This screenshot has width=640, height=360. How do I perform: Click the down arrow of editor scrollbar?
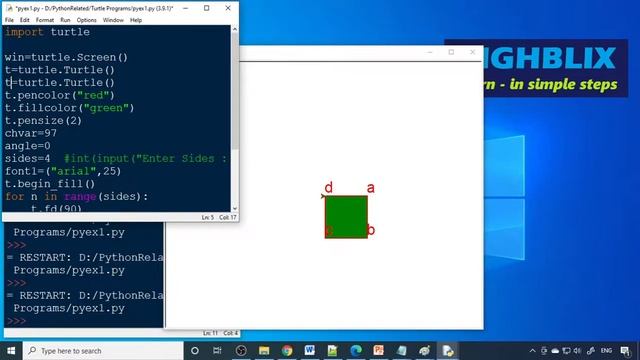pos(234,208)
